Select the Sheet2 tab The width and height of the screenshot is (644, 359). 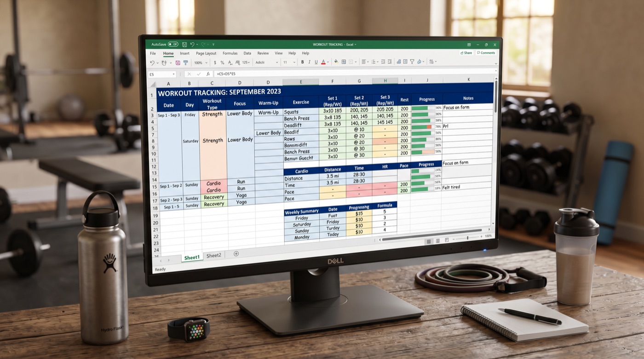tap(213, 256)
